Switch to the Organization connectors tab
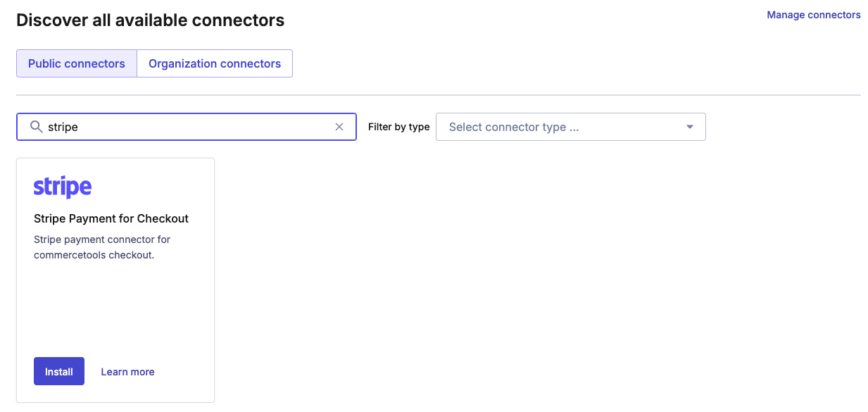This screenshot has height=412, width=868. pyautogui.click(x=215, y=63)
